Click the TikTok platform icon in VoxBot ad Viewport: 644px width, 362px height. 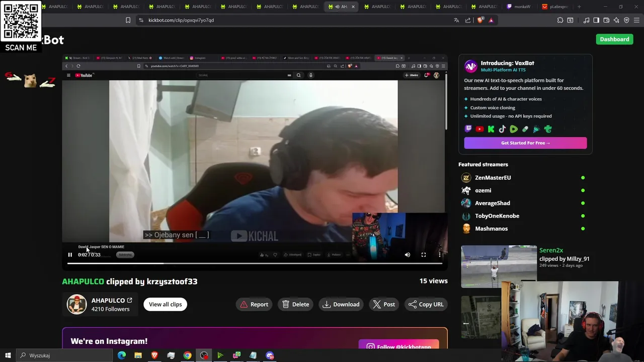[502, 129]
